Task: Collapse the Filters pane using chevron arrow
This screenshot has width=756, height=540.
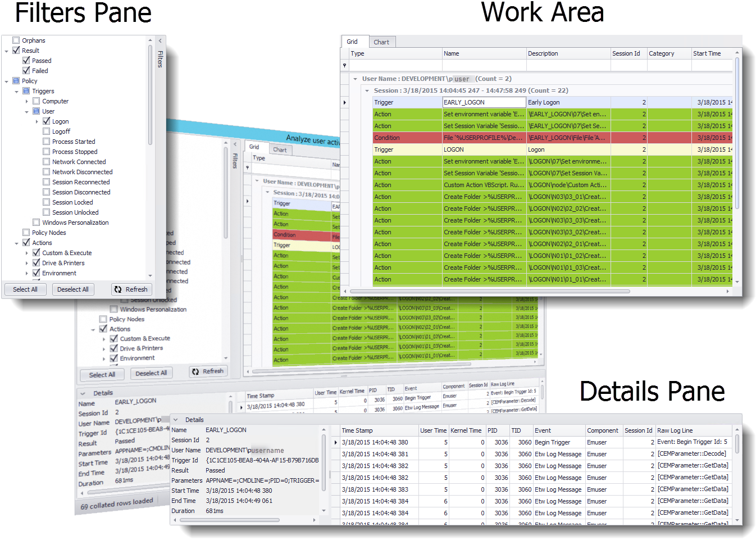Action: click(x=160, y=40)
